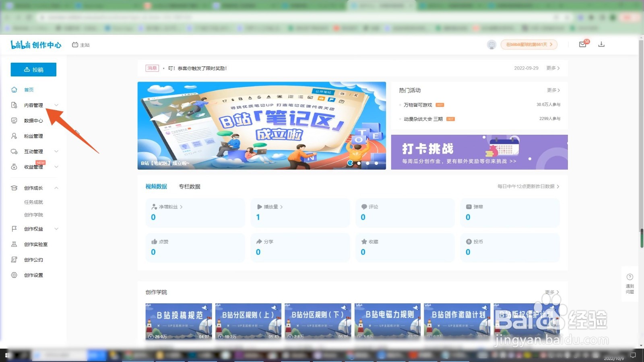The width and height of the screenshot is (644, 362).
Task: Play B站创作激励计划 video thumbnail
Action: (457, 322)
